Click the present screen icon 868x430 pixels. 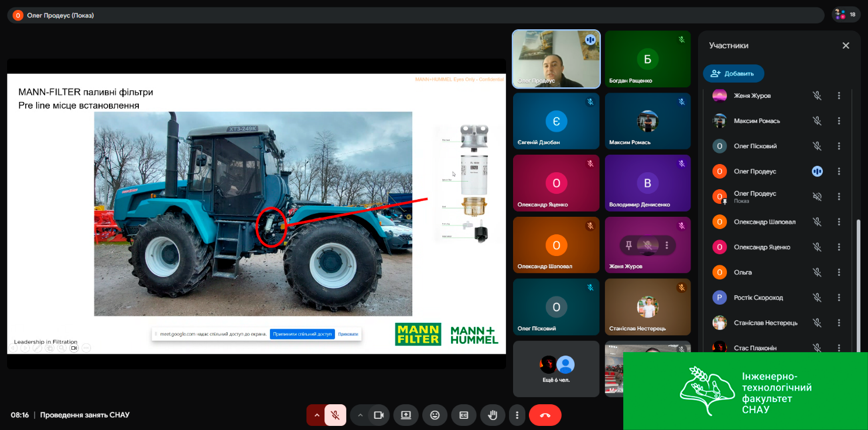pos(406,415)
